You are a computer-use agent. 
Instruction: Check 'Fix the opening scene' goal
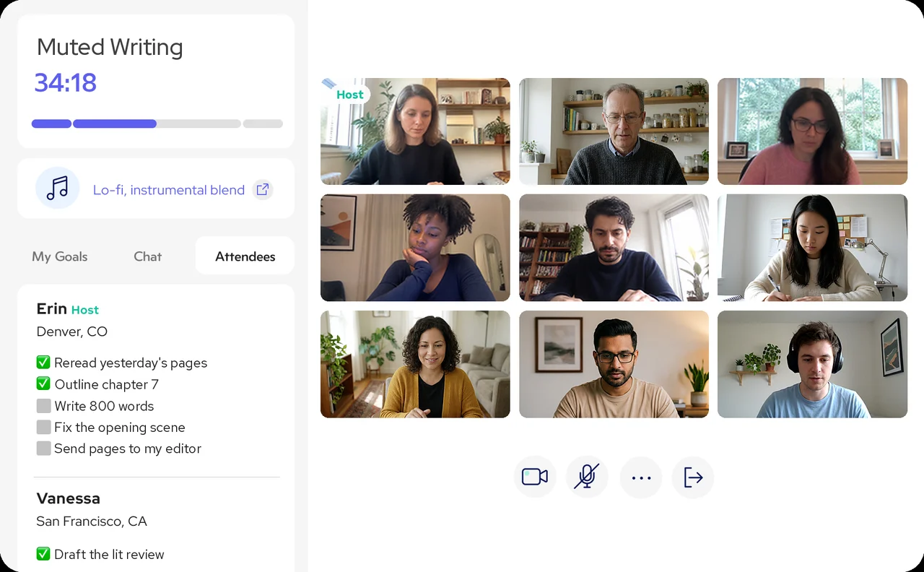point(43,427)
